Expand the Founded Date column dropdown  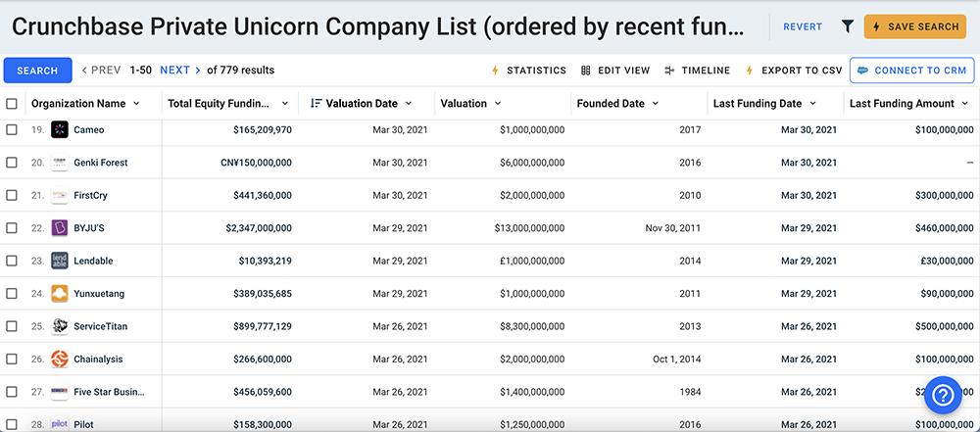tap(655, 104)
